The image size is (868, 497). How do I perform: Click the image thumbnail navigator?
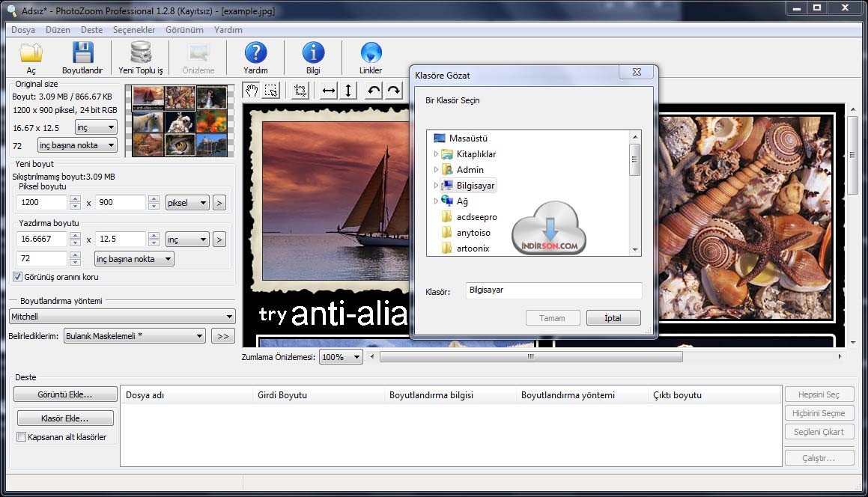click(x=179, y=121)
